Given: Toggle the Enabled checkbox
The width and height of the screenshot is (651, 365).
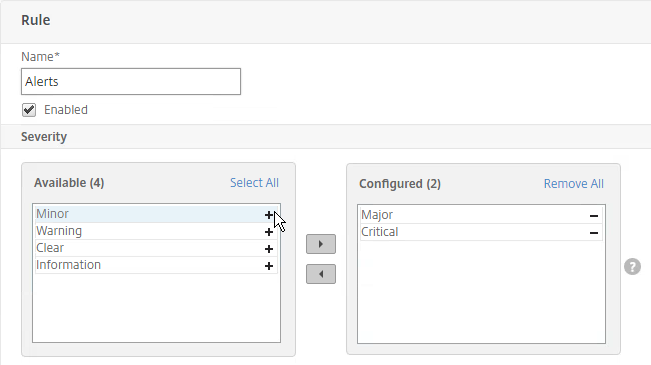Looking at the screenshot, I should pyautogui.click(x=29, y=110).
